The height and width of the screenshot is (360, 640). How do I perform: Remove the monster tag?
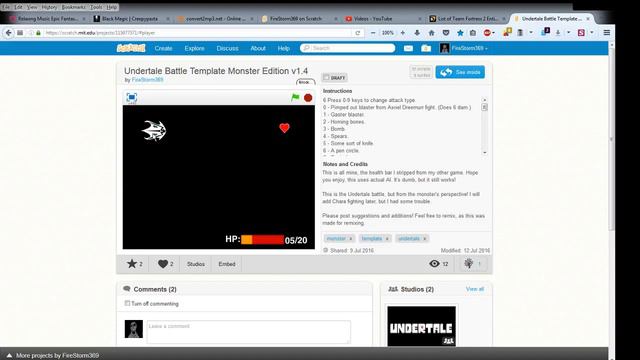click(x=351, y=238)
